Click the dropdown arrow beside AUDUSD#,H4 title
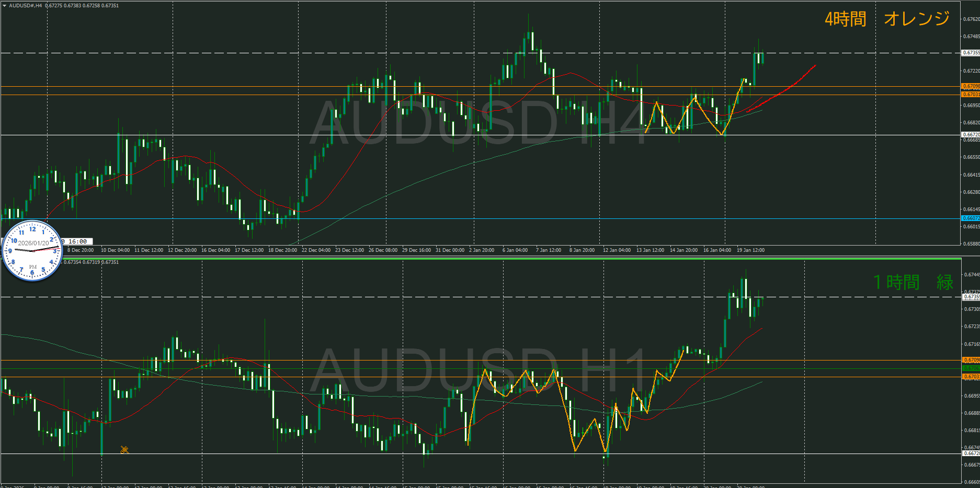The width and height of the screenshot is (980, 488). 5,6
